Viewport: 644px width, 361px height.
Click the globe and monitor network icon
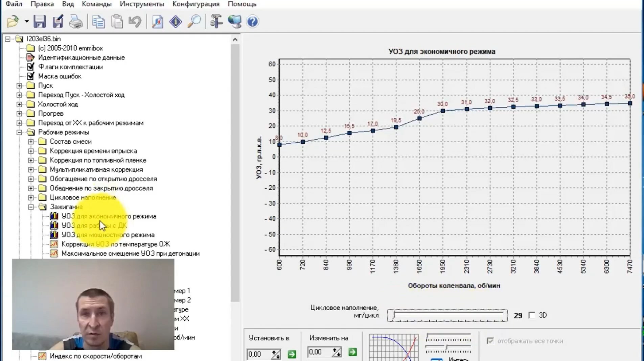coord(234,22)
